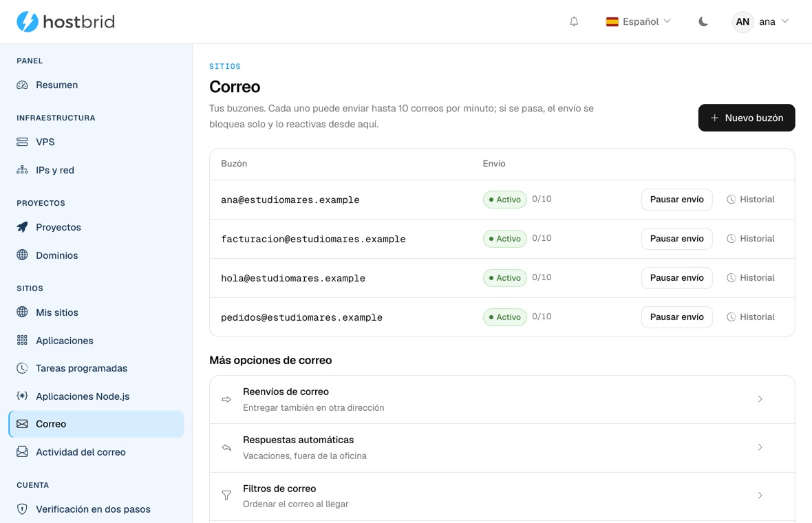Open Proyectos in sidebar
812x523 pixels.
96,227
